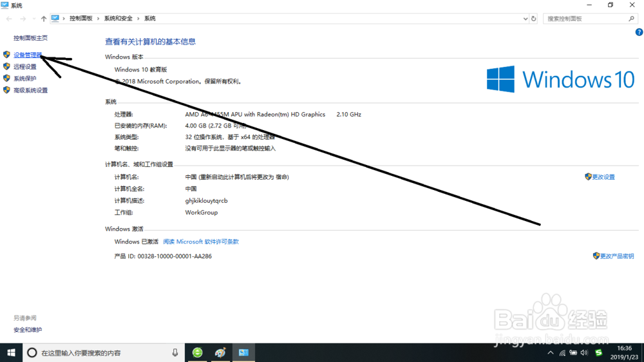Go back using the back arrow
644x362 pixels.
9,19
